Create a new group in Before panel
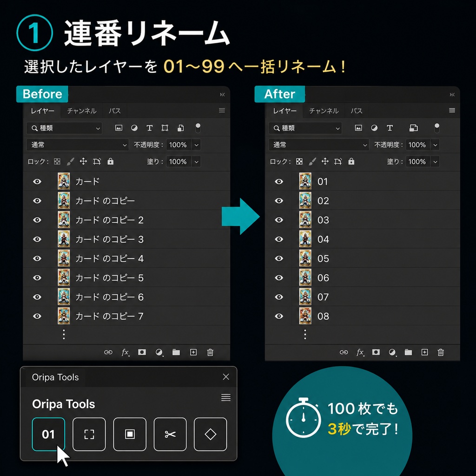The image size is (476, 476). 176,352
